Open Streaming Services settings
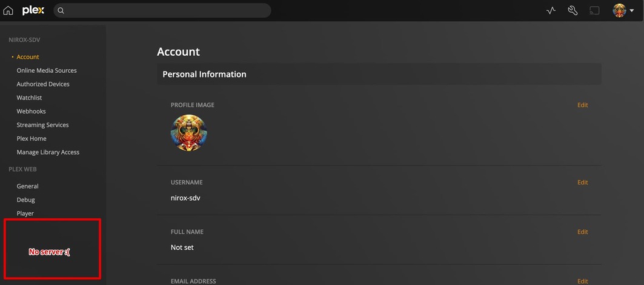 (x=42, y=125)
